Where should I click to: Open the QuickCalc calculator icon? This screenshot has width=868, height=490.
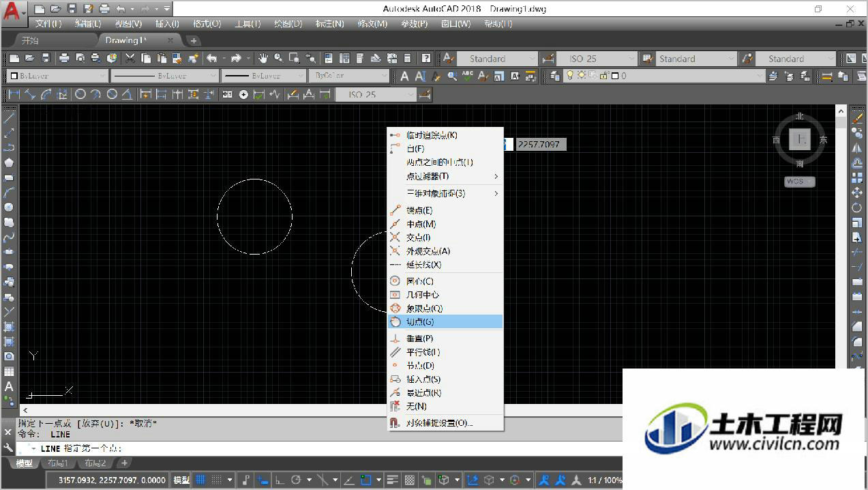tap(408, 59)
